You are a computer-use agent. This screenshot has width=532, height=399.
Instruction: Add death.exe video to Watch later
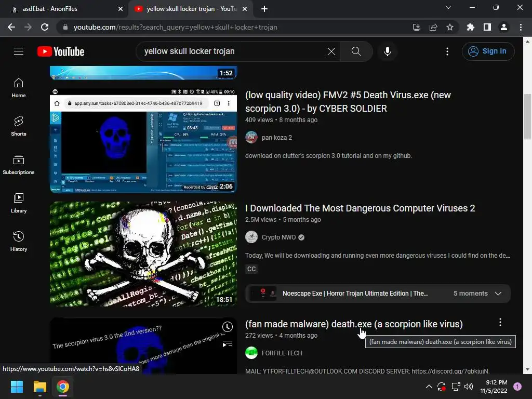tap(228, 327)
